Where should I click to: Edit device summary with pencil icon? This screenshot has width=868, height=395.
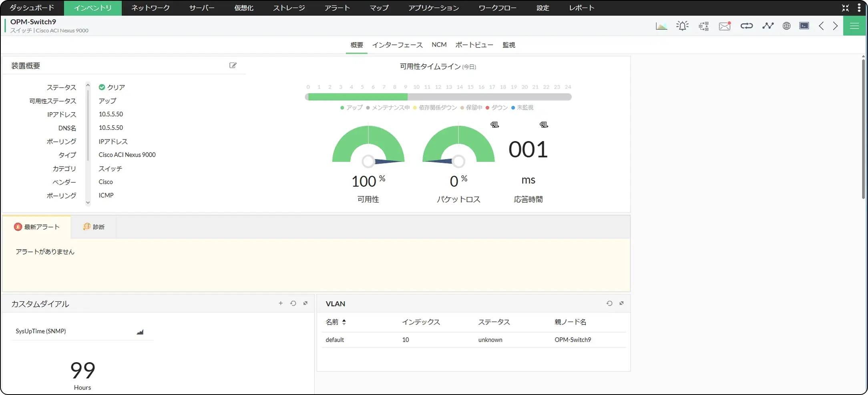coord(233,65)
